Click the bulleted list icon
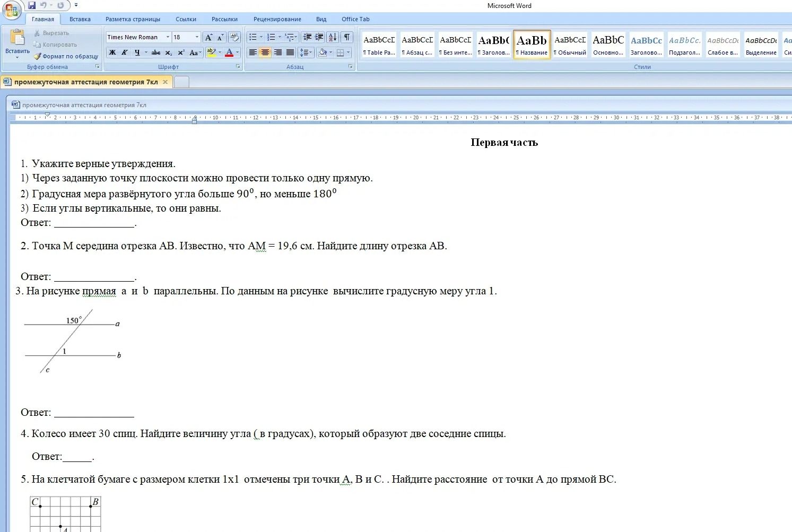Screen dimensions: 792x532 coord(253,37)
